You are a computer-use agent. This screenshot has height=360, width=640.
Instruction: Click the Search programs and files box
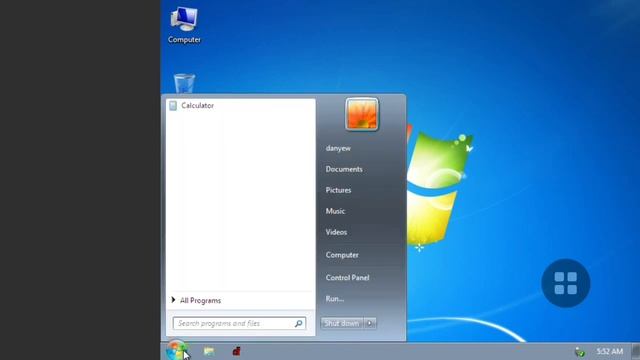239,323
